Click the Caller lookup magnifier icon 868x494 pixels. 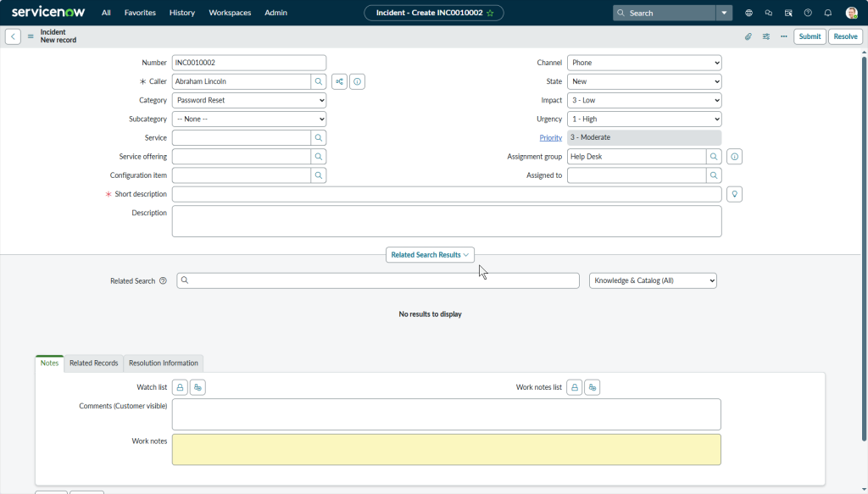[319, 81]
